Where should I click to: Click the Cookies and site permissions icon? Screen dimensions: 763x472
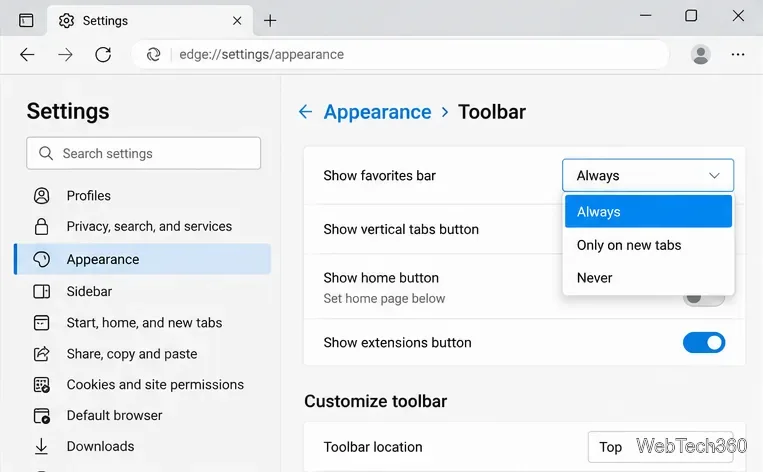click(41, 384)
